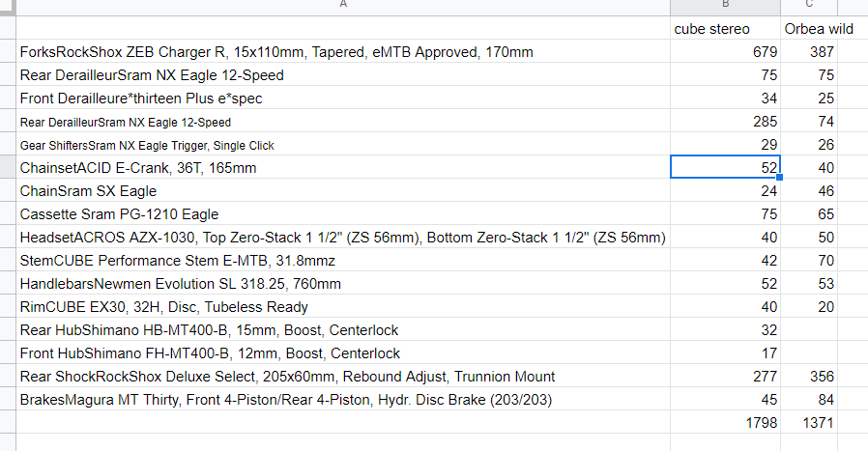Click the BrakesMagura MT Thirty cell
868x451 pixels.
343,399
